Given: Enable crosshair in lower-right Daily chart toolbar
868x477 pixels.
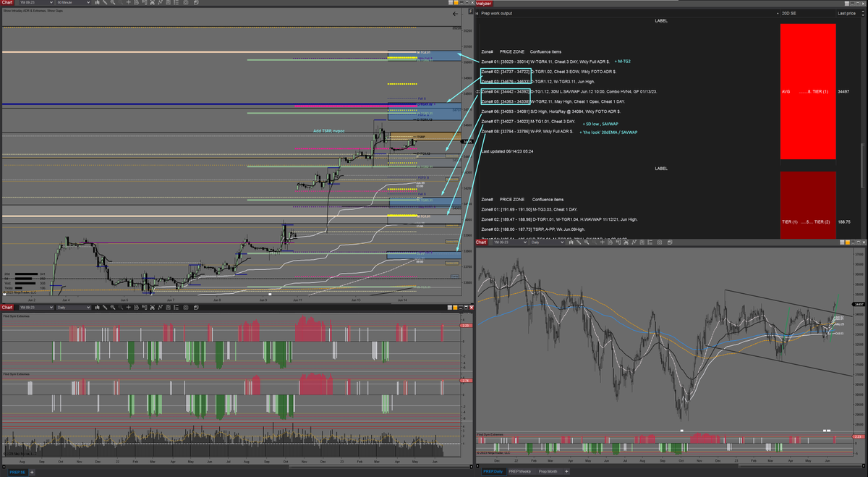Looking at the screenshot, I should [603, 242].
